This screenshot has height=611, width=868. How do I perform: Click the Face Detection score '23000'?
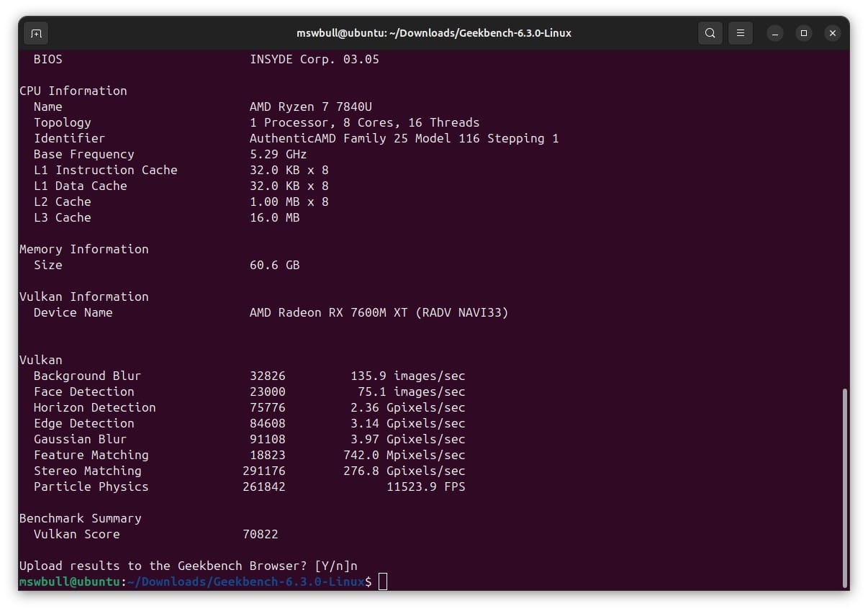coord(267,392)
